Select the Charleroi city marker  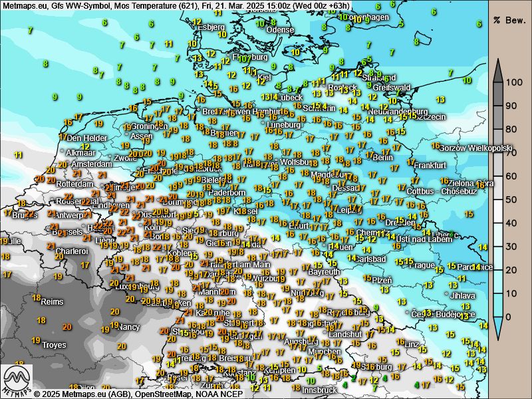point(58,251)
